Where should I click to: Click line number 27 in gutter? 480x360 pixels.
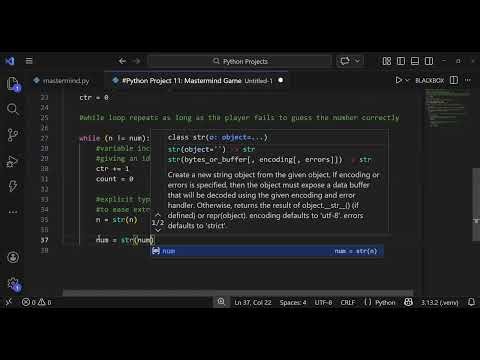(x=44, y=138)
